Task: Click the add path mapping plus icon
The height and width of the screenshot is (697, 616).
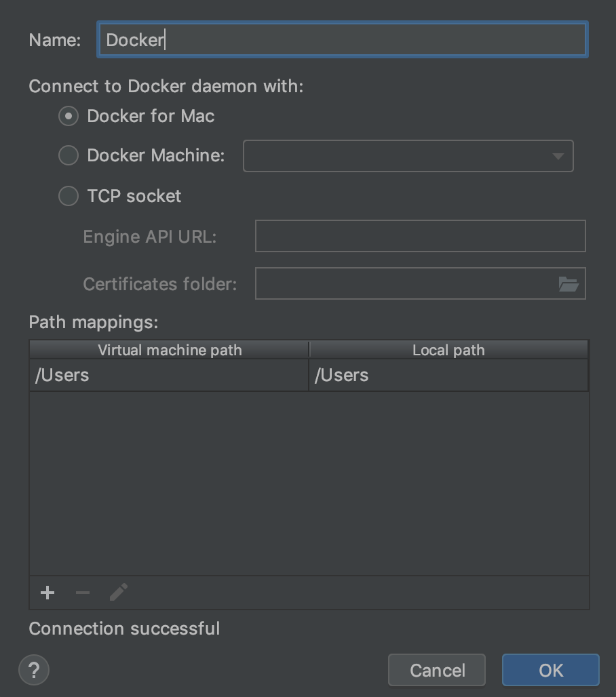Action: pos(47,593)
